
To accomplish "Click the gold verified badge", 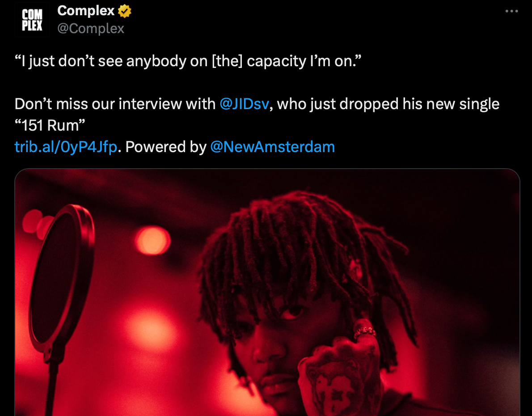I will pyautogui.click(x=125, y=11).
